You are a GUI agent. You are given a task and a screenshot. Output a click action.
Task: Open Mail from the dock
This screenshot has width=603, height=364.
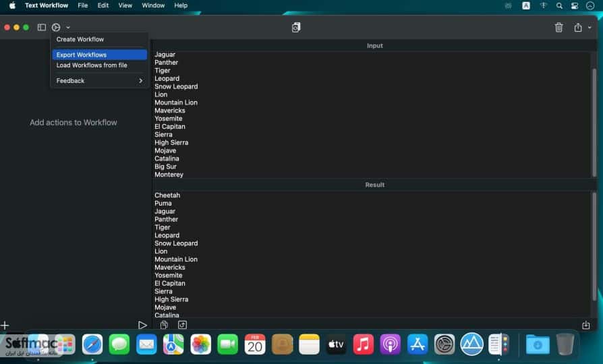pos(146,344)
